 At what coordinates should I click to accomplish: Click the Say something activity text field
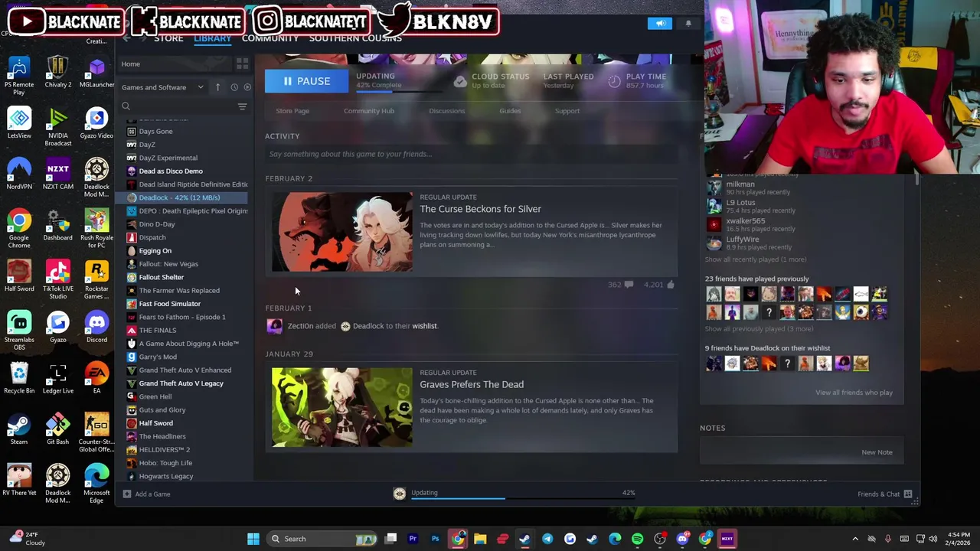(x=471, y=154)
